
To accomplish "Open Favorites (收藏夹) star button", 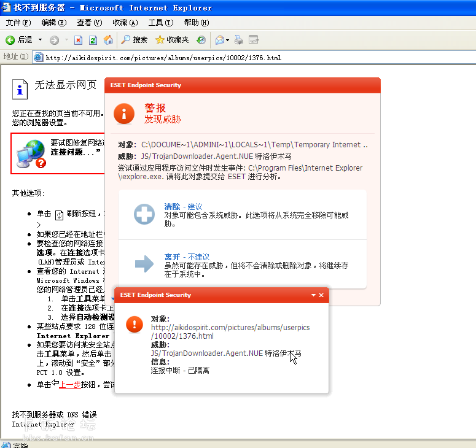I will [x=172, y=40].
